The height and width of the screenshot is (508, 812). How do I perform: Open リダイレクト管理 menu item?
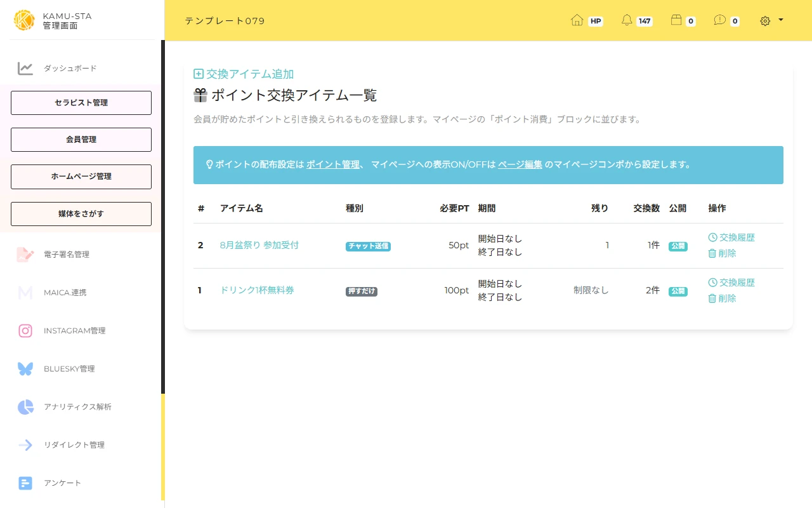74,445
